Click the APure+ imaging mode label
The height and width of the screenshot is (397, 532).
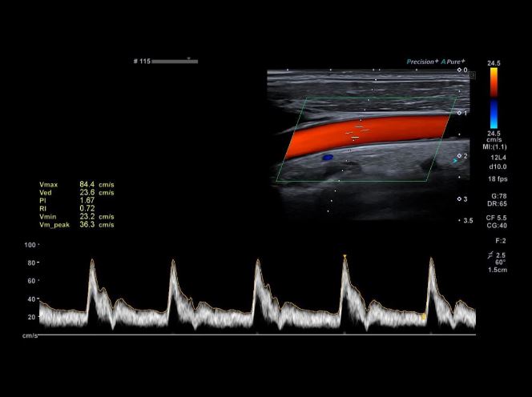453,62
